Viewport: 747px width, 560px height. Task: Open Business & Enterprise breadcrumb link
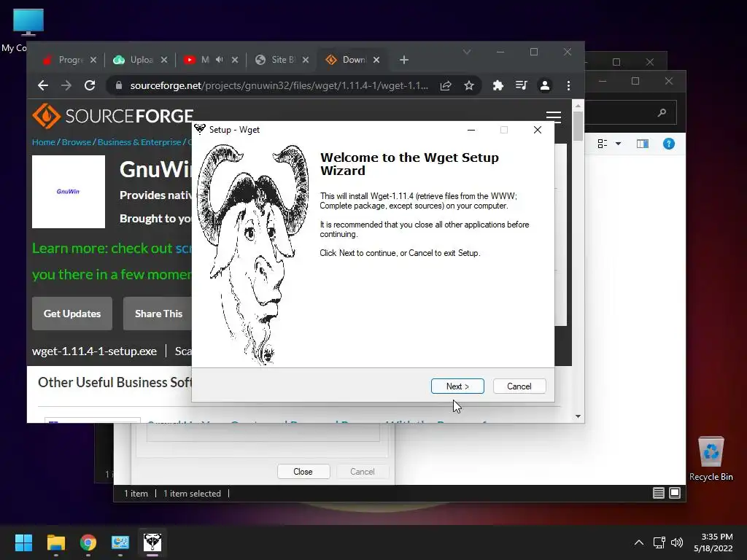139,142
